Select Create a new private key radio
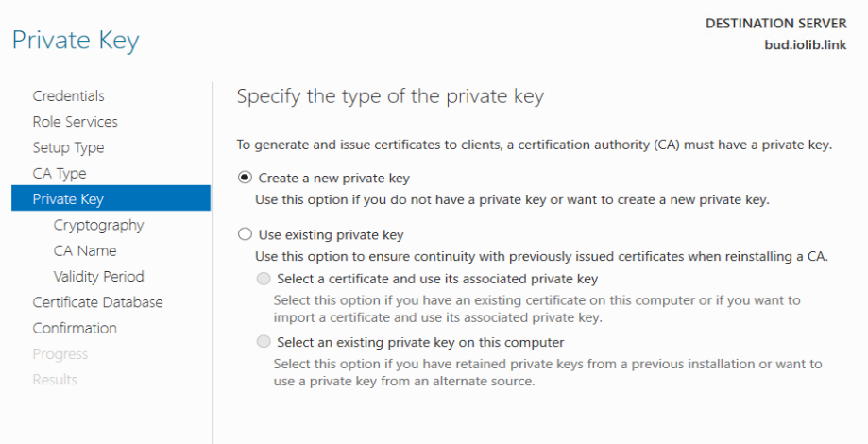The image size is (868, 444). tap(245, 178)
